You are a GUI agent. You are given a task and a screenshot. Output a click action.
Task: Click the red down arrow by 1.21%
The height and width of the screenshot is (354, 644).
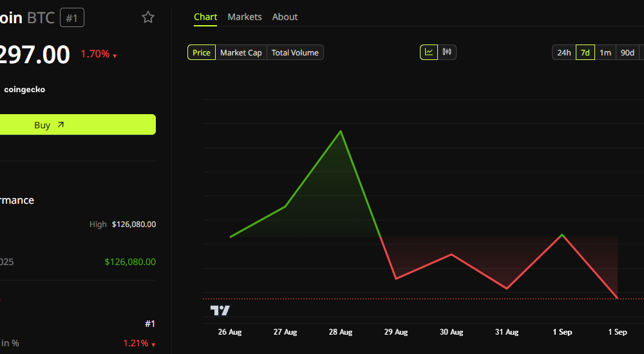(153, 345)
